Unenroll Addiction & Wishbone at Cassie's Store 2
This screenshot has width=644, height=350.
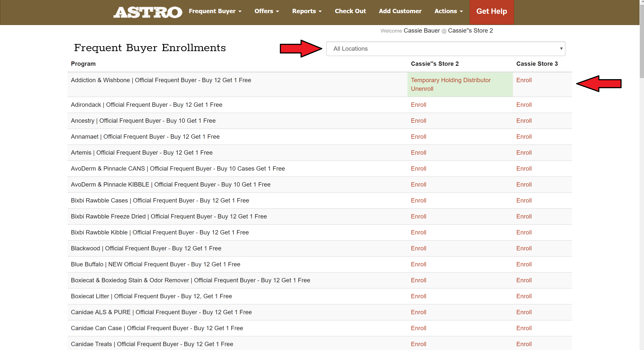tap(422, 89)
